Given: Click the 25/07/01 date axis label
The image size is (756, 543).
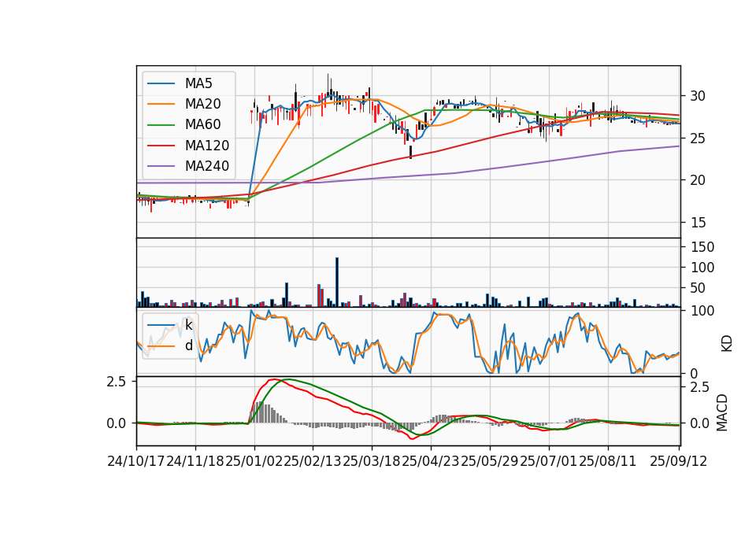Looking at the screenshot, I should (x=549, y=461).
